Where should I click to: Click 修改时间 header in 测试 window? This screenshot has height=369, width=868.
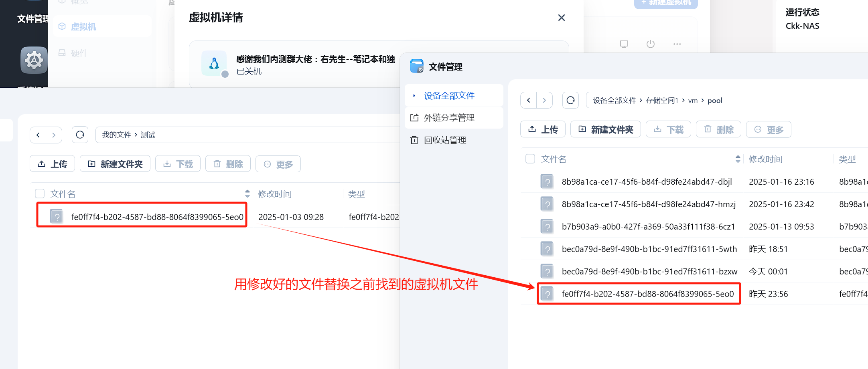pyautogui.click(x=275, y=194)
